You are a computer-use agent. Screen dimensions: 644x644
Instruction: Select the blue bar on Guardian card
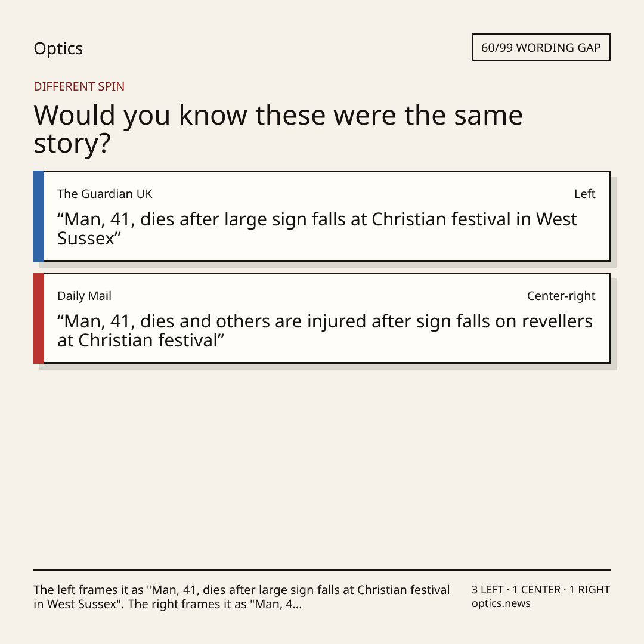39,216
